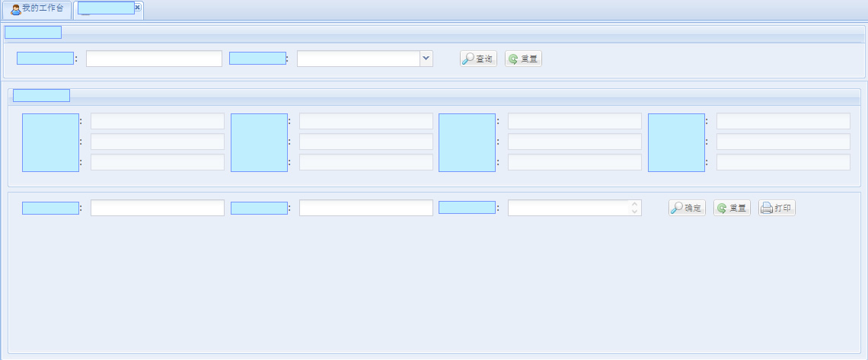Increase value with spinner up arrow
Image resolution: width=868 pixels, height=360 pixels.
[634, 204]
